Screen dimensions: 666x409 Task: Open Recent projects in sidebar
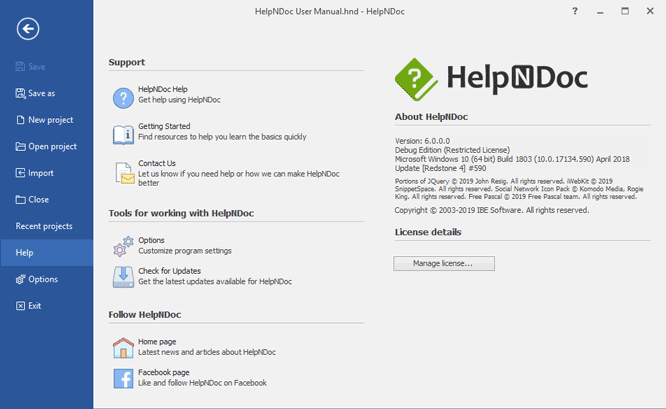coord(44,226)
